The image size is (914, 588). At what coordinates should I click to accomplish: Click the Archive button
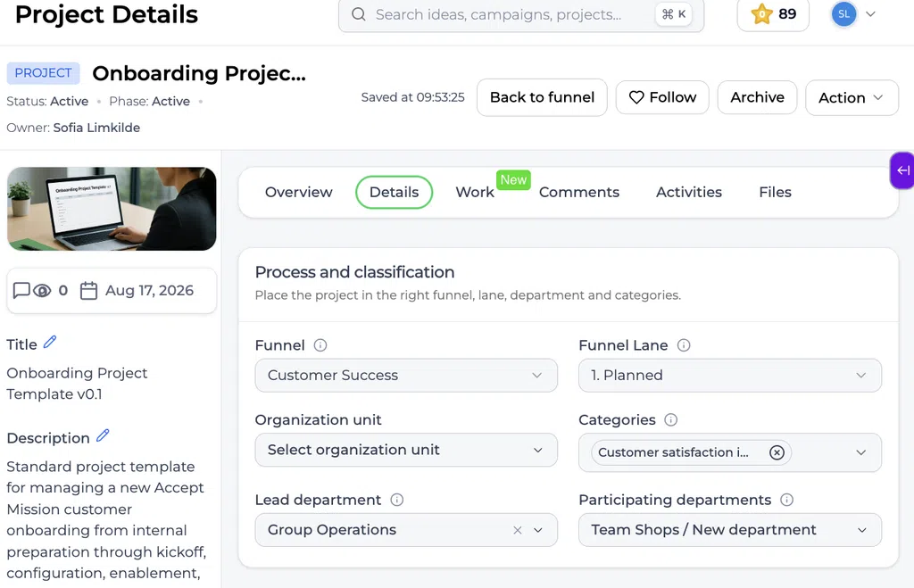[x=757, y=97]
